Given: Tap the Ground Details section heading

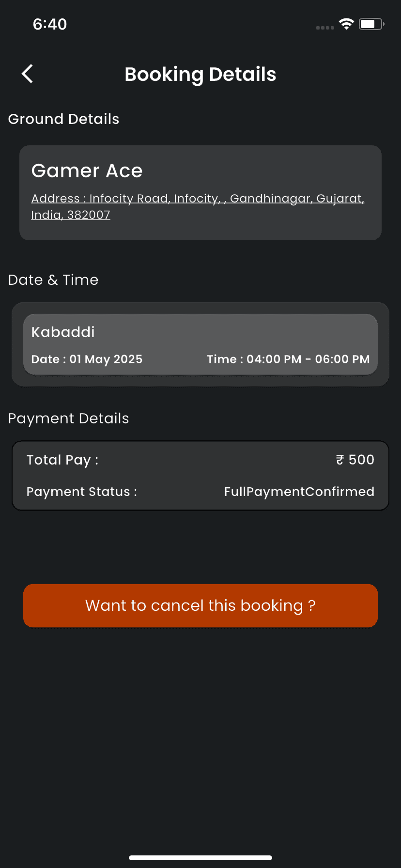Looking at the screenshot, I should click(64, 119).
